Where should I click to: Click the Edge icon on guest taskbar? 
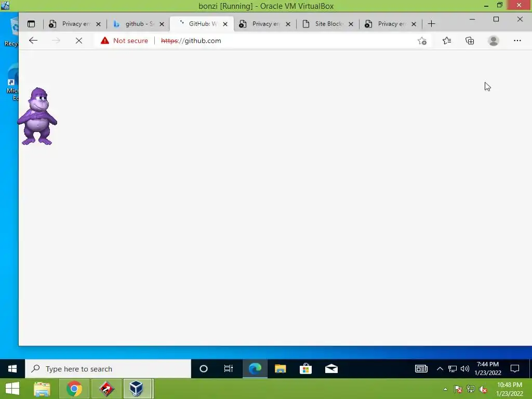click(x=255, y=369)
